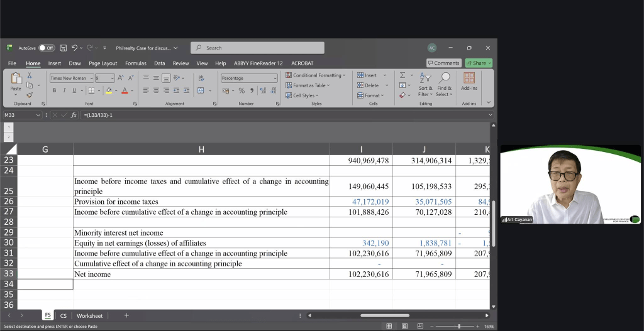Open the Formulas ribbon tab
Image resolution: width=644 pixels, height=331 pixels.
[135, 63]
